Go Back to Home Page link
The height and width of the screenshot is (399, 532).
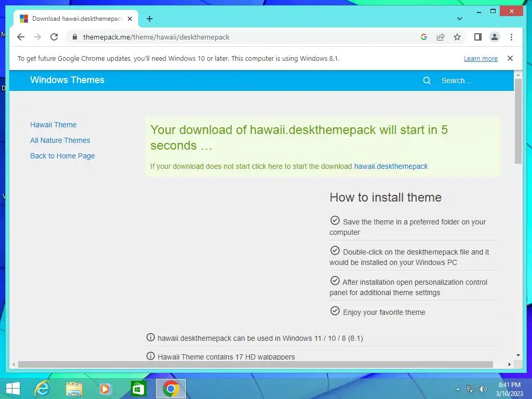pyautogui.click(x=62, y=156)
